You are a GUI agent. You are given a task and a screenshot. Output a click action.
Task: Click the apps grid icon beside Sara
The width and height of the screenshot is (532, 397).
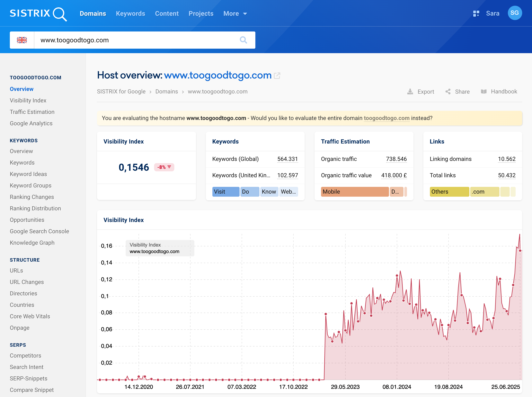476,13
